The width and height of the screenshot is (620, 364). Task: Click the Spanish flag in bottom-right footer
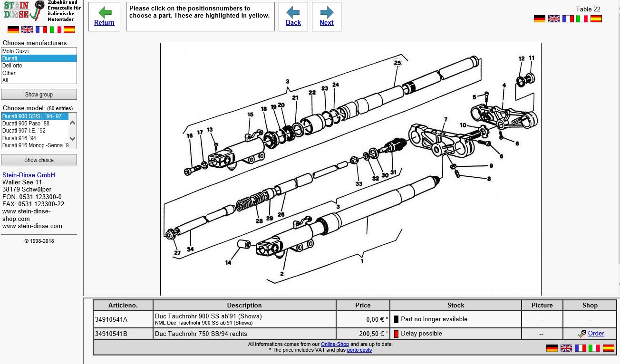pyautogui.click(x=608, y=348)
